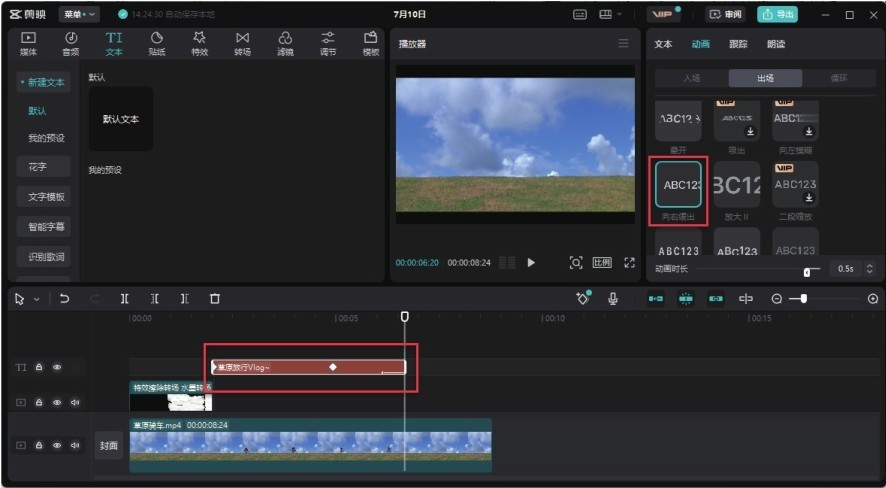The image size is (886, 488).
Task: Open the 模板 templates panel
Action: click(371, 43)
